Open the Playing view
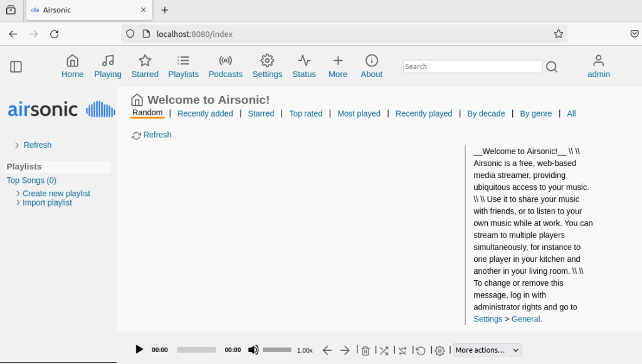This screenshot has width=642, height=364. click(x=108, y=66)
